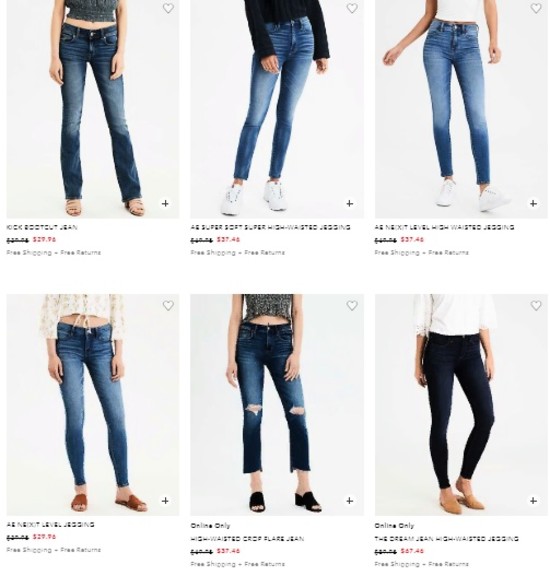
Task: Click plus icon on AE Ne(x)t Level Jegging
Action: click(165, 500)
